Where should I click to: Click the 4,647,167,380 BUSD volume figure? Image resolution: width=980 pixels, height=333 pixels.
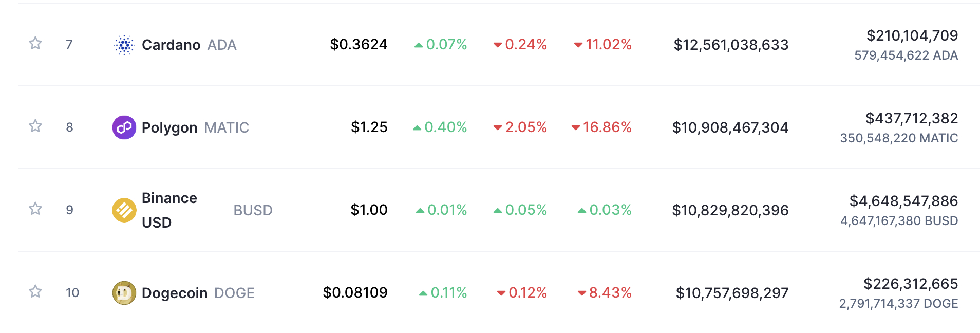[899, 220]
